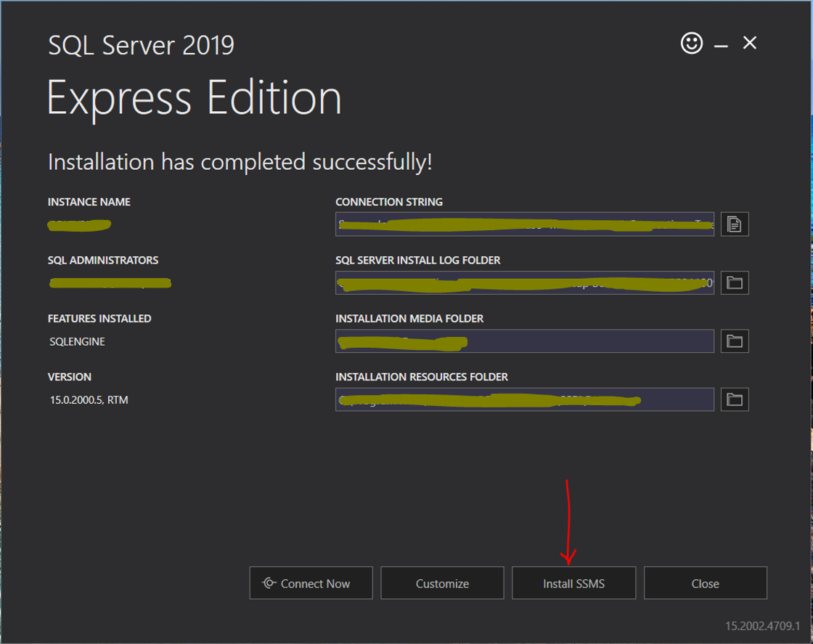Click the INSTALLATION MEDIA FOLDER label

(x=409, y=319)
